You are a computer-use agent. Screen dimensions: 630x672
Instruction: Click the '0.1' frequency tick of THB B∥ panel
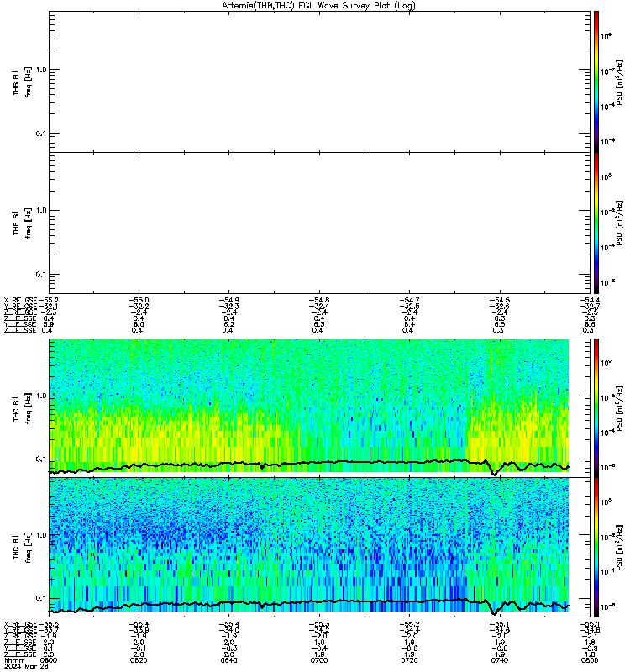[41, 275]
